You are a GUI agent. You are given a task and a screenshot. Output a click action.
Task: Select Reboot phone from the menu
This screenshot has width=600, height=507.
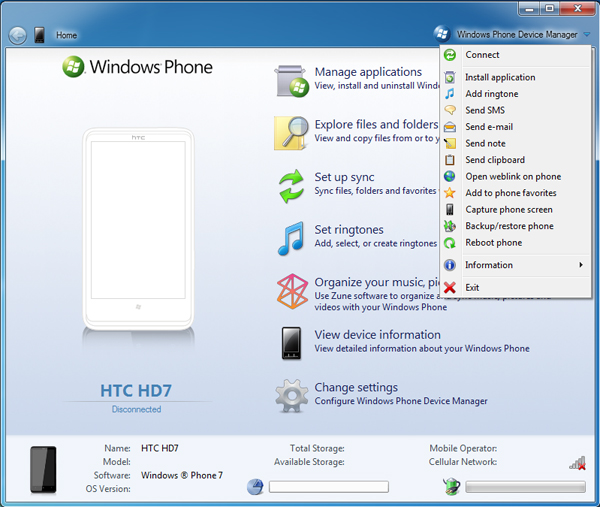pyautogui.click(x=493, y=243)
